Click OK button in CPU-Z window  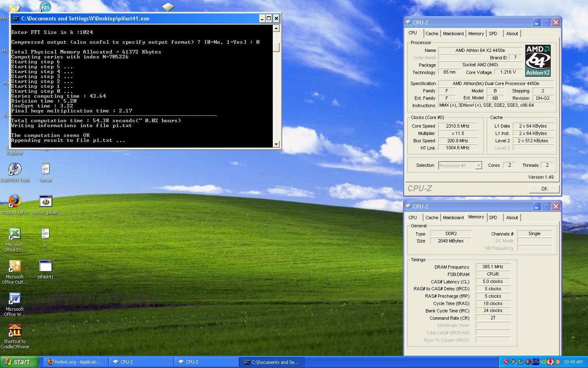tap(544, 188)
